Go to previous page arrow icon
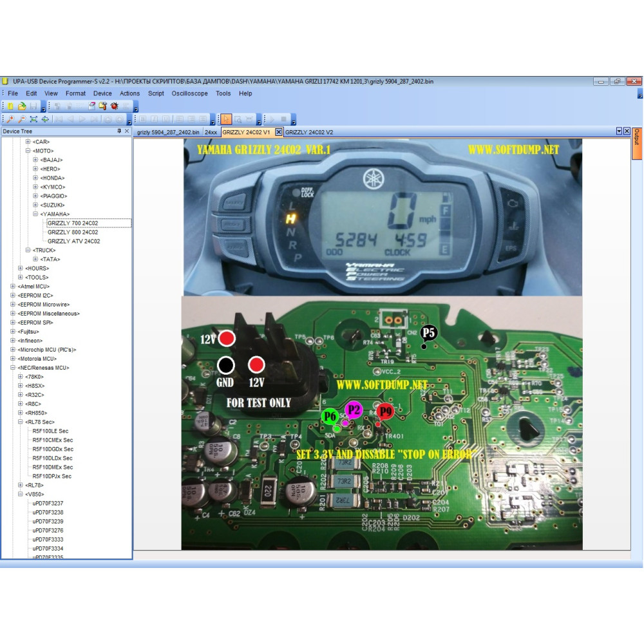The width and height of the screenshot is (644, 644). coord(70,119)
